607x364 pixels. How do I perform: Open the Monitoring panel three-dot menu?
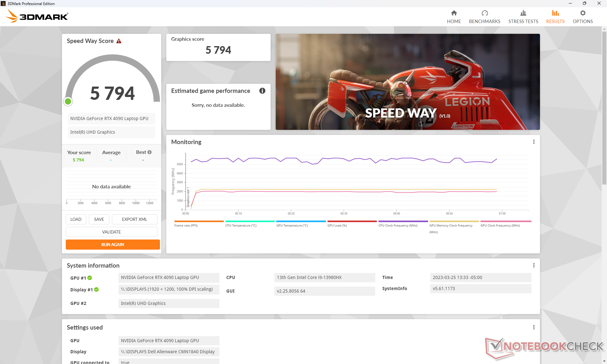pos(534,142)
